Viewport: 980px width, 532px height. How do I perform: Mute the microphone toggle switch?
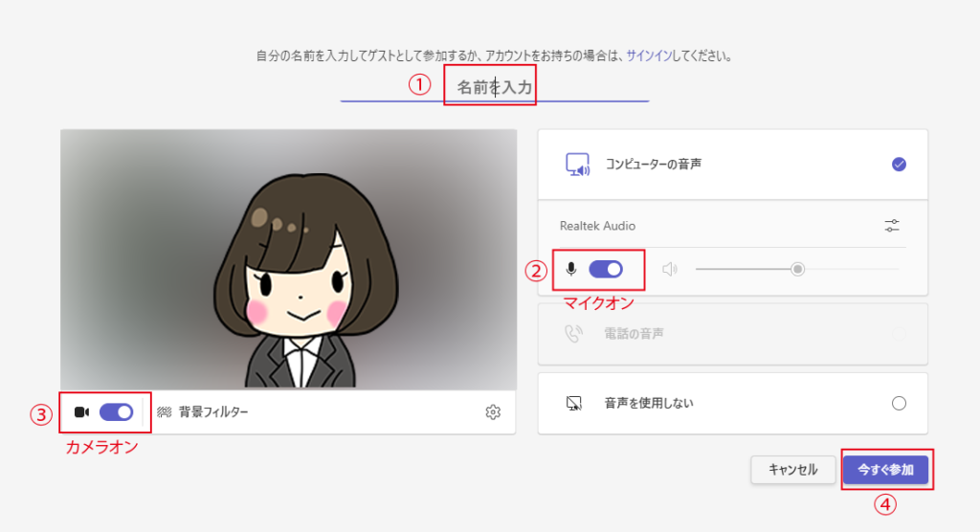(x=605, y=269)
